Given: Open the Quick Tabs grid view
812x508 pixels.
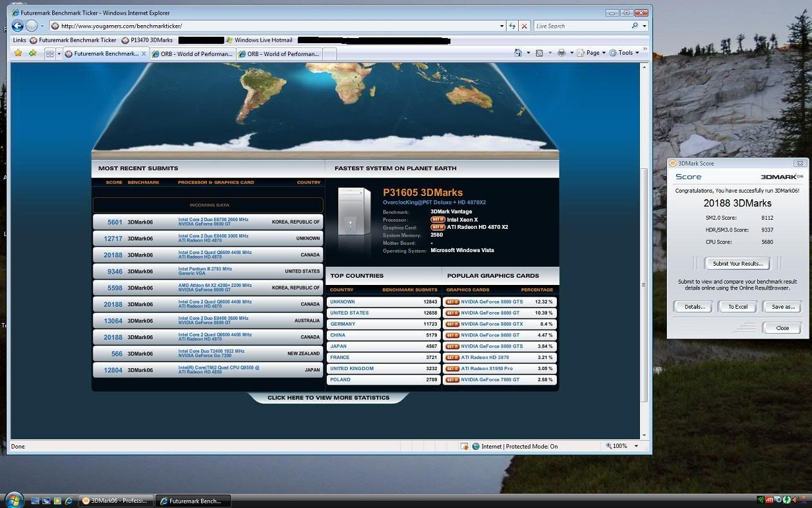Looking at the screenshot, I should point(50,54).
